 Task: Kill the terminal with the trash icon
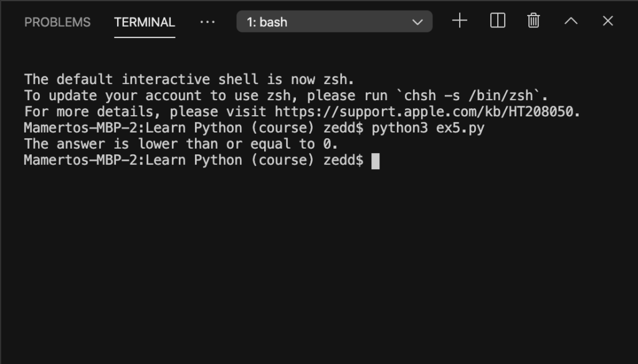click(533, 21)
